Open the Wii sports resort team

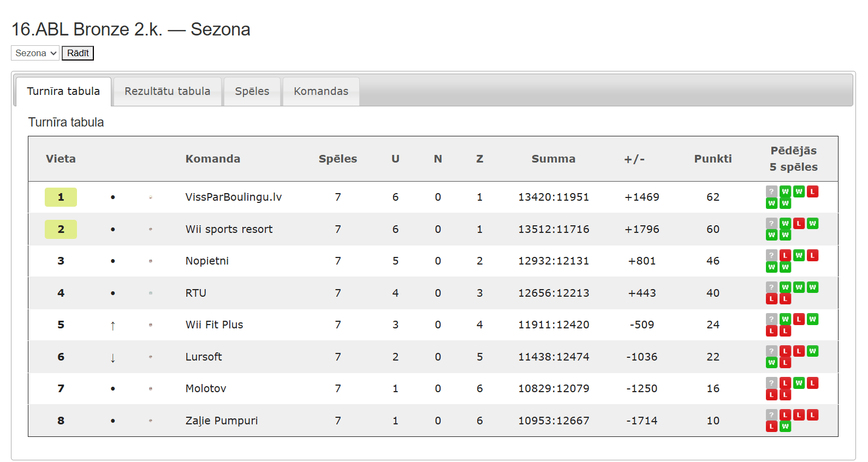(229, 229)
